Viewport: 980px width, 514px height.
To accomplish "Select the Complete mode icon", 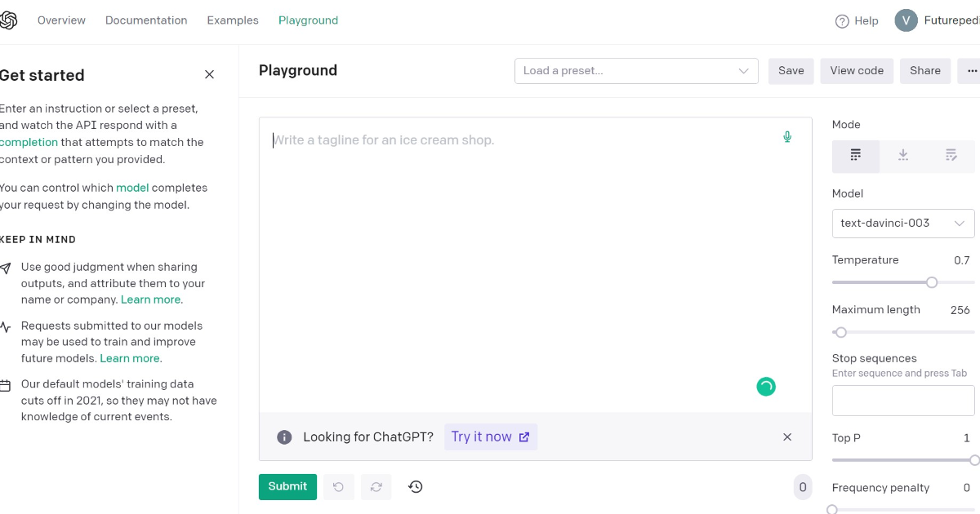I will click(x=855, y=155).
